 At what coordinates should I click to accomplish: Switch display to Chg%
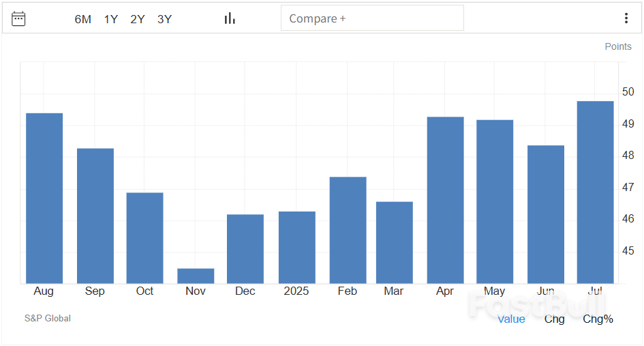598,319
